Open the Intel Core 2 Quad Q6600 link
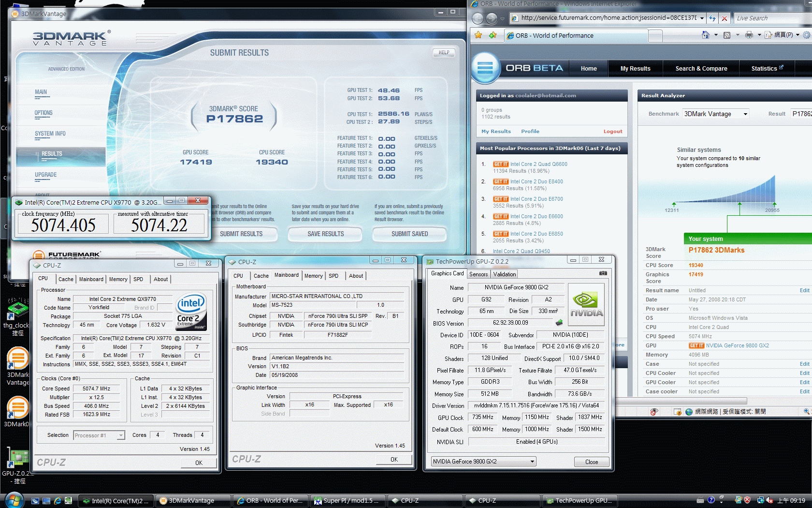This screenshot has height=508, width=812. tap(539, 164)
